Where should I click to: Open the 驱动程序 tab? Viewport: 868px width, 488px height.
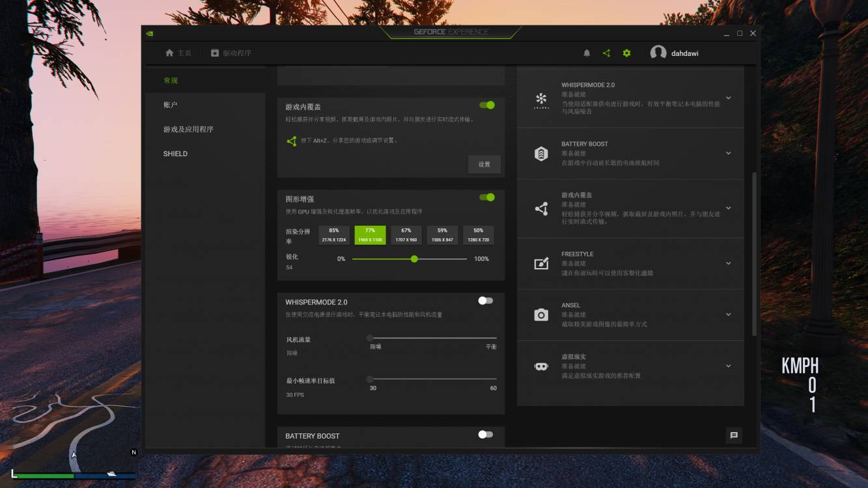point(231,53)
